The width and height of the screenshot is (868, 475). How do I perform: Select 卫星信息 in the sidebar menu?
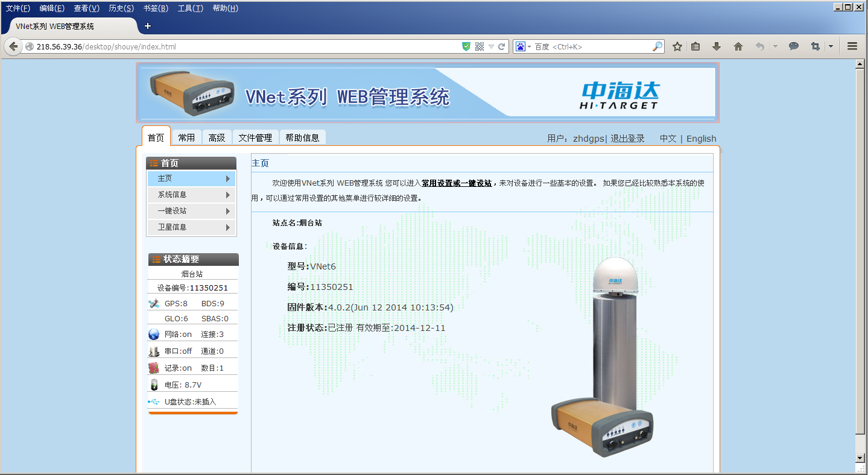[192, 227]
